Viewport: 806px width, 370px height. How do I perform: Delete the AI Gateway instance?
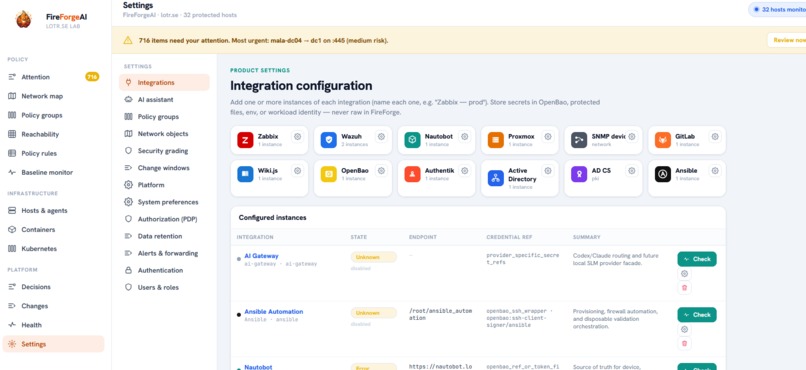tap(684, 288)
